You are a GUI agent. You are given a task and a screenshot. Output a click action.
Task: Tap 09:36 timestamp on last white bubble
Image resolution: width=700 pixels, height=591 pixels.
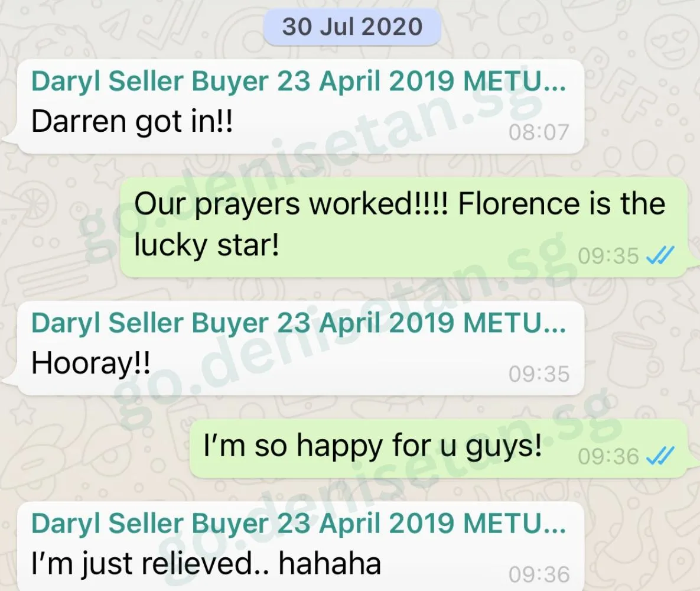539,574
